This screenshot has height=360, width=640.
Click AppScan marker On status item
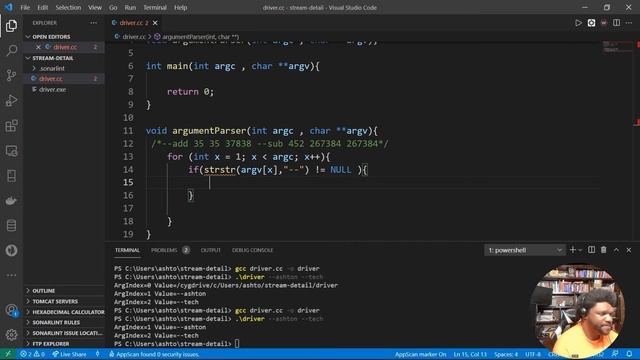(420, 354)
